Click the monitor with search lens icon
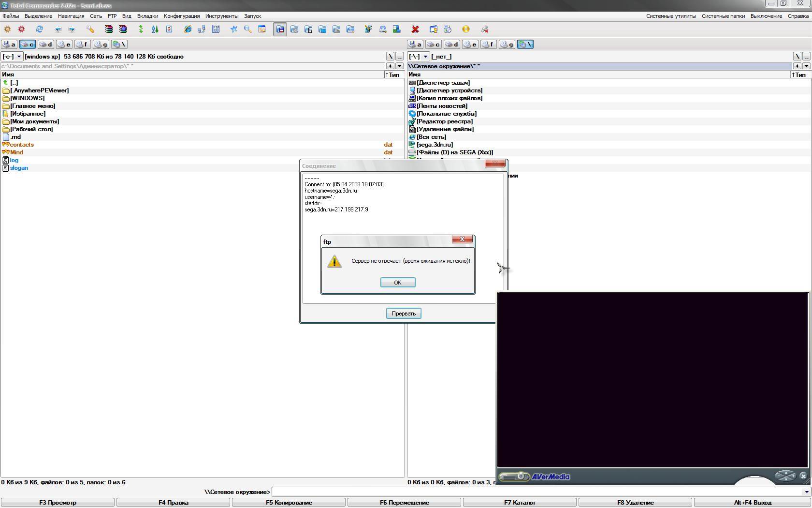The height and width of the screenshot is (508, 812). pos(383,29)
